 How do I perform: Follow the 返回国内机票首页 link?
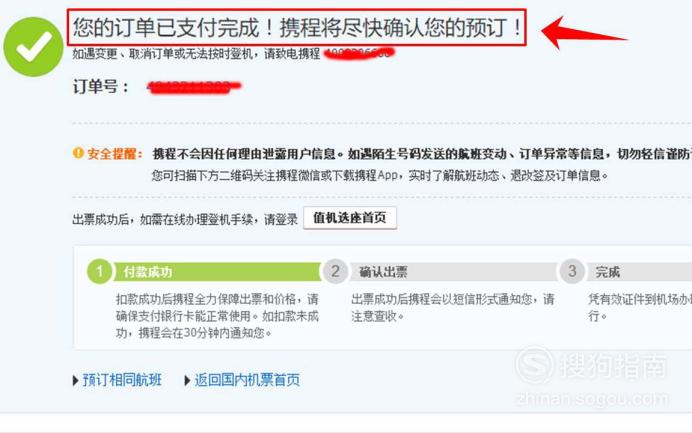(x=247, y=380)
